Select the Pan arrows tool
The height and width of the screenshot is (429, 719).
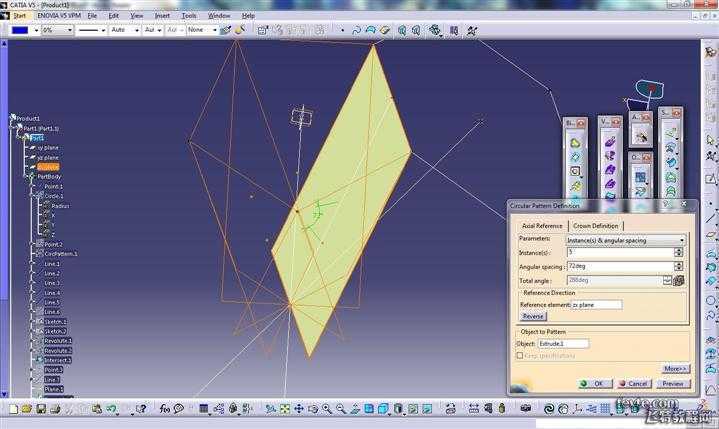(299, 408)
